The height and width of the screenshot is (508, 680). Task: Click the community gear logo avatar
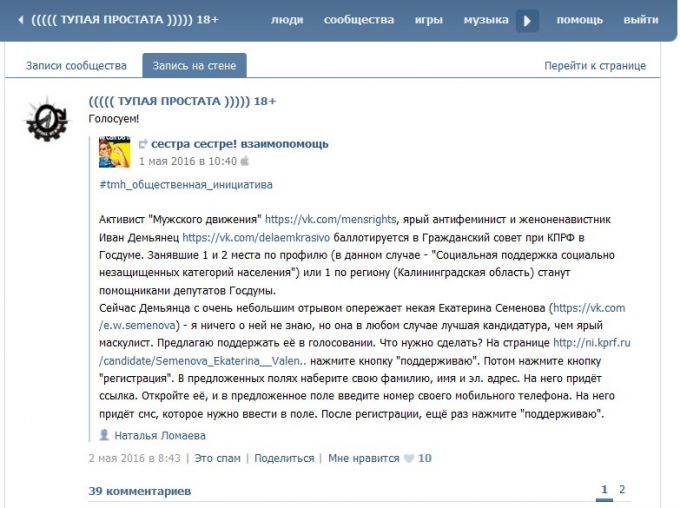coord(47,123)
